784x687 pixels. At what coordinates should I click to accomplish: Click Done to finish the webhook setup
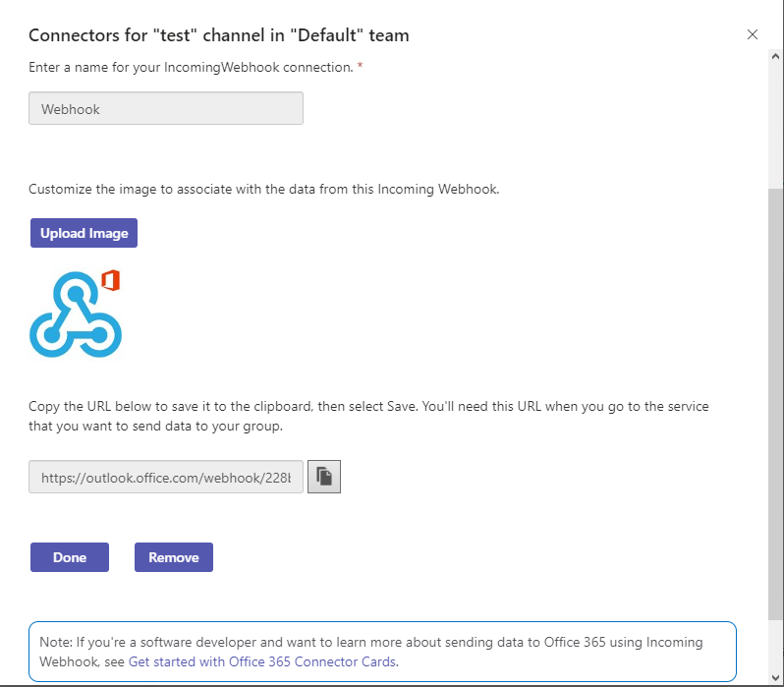(x=70, y=557)
